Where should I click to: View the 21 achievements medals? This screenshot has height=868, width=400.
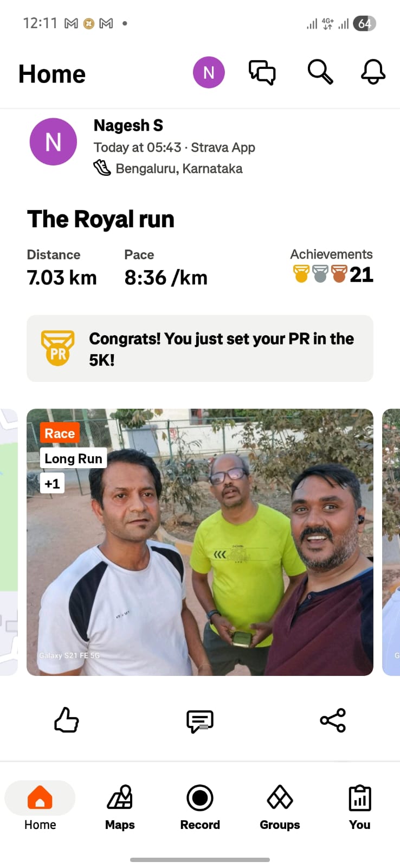tap(332, 275)
